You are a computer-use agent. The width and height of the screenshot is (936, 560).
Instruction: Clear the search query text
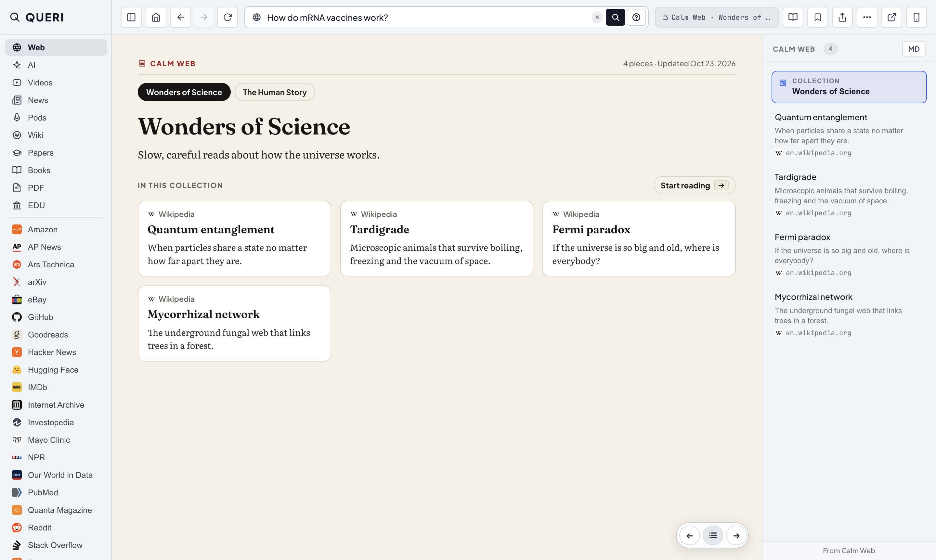tap(597, 17)
